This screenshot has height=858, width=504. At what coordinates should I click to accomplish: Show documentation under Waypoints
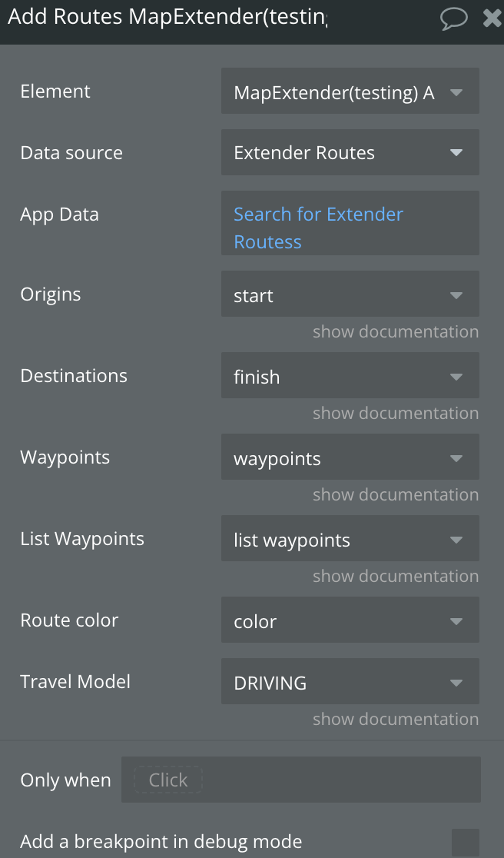point(396,494)
